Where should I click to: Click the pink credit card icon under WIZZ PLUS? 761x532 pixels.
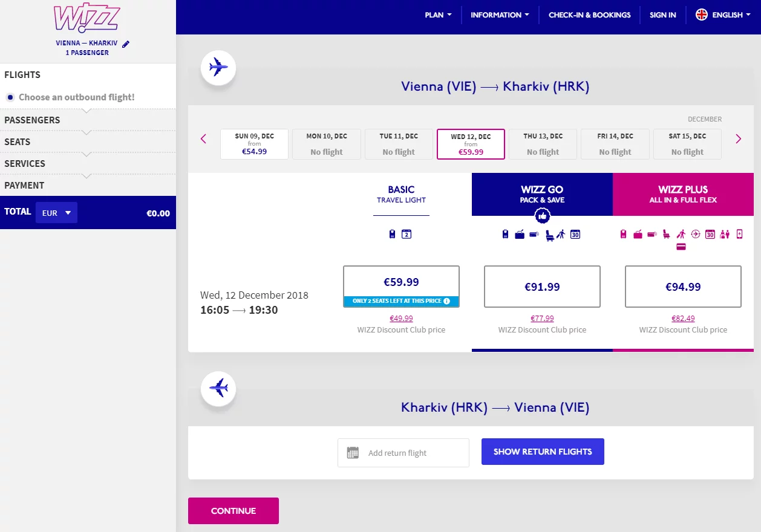681,247
